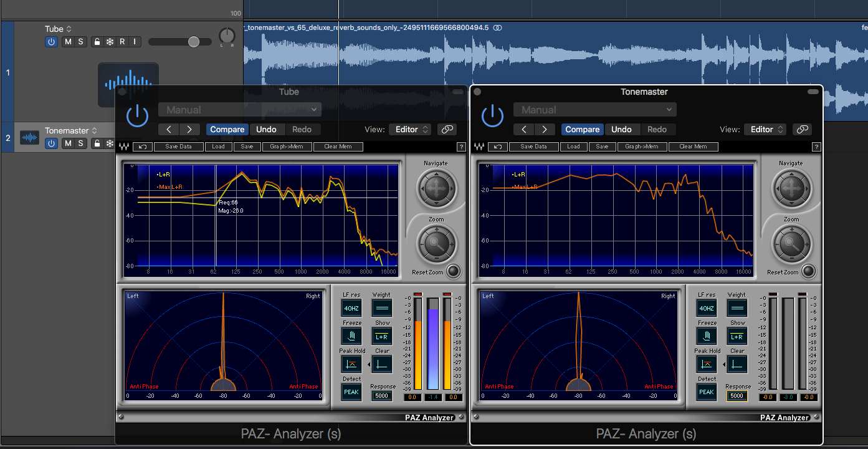Click Waves logo in Tube toolbar

(x=124, y=147)
